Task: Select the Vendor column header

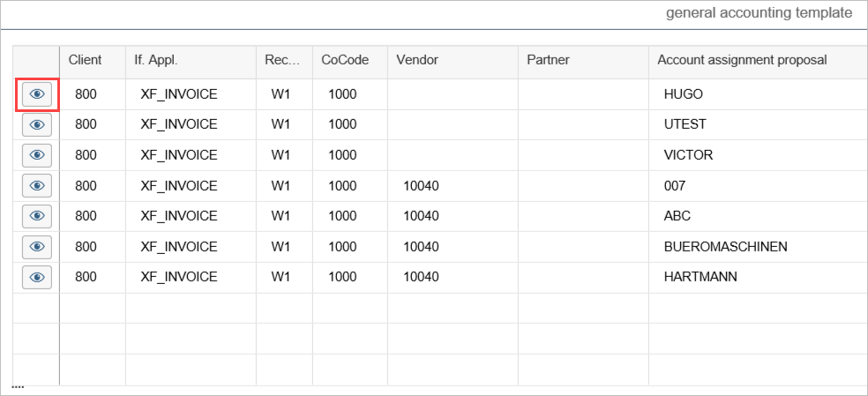Action: click(417, 60)
